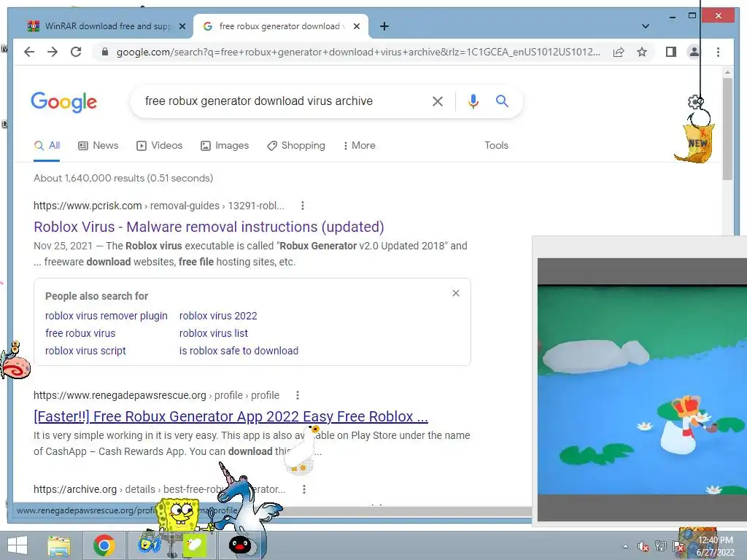The image size is (747, 560).
Task: Clear the search query with the X
Action: pos(438,101)
